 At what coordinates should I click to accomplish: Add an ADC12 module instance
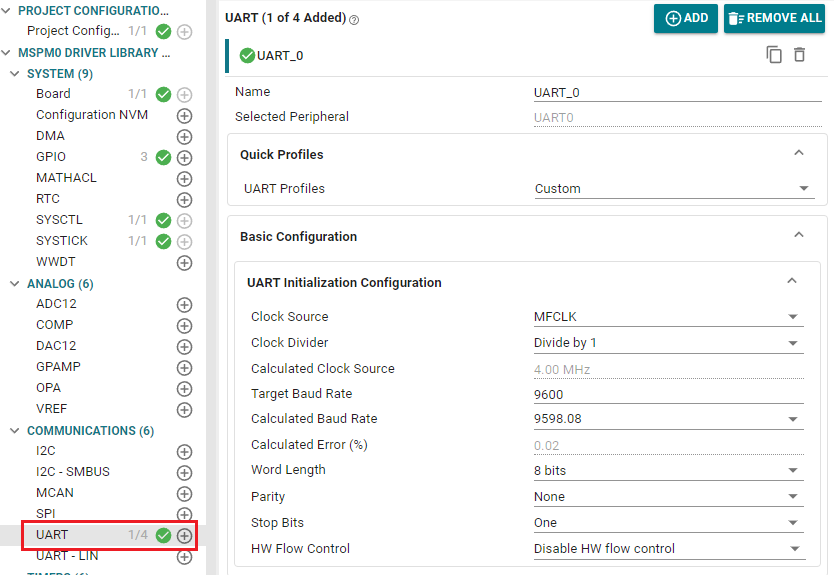[x=184, y=304]
